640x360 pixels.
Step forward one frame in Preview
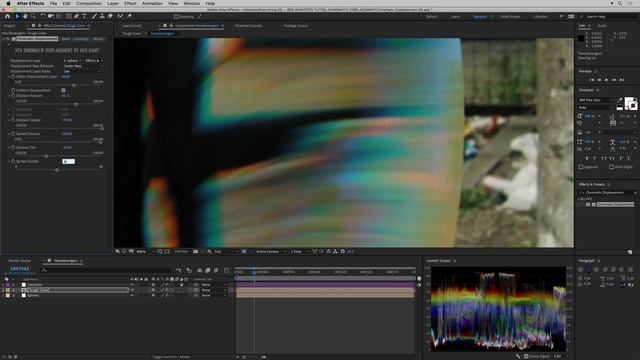(614, 80)
